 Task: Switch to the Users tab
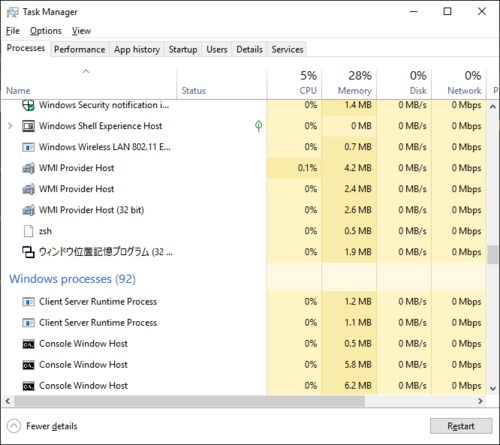tap(217, 49)
